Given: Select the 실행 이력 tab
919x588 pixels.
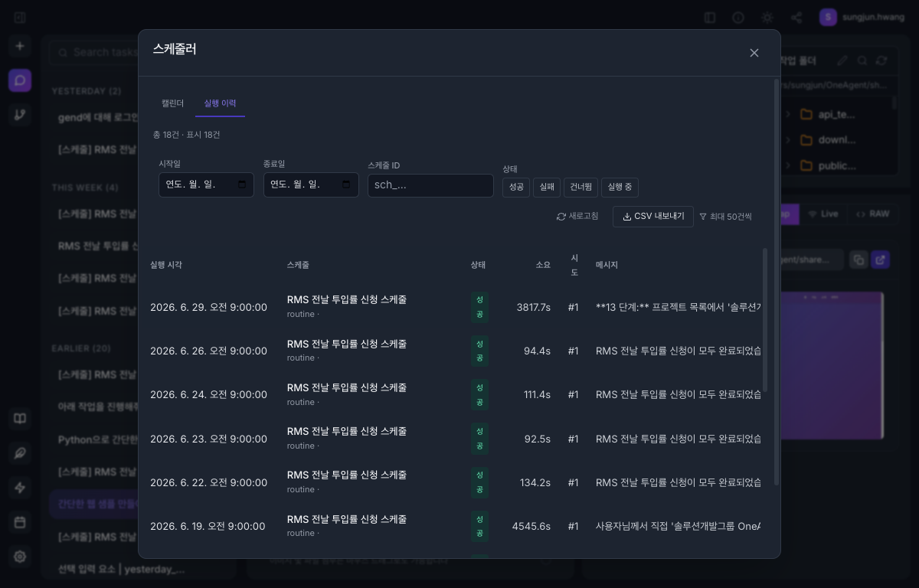Looking at the screenshot, I should coord(220,103).
